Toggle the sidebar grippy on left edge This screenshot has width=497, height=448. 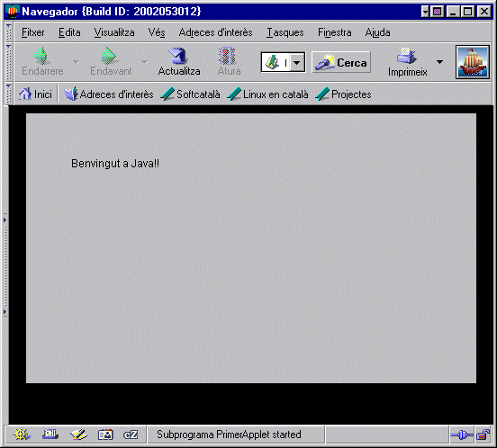5,265
